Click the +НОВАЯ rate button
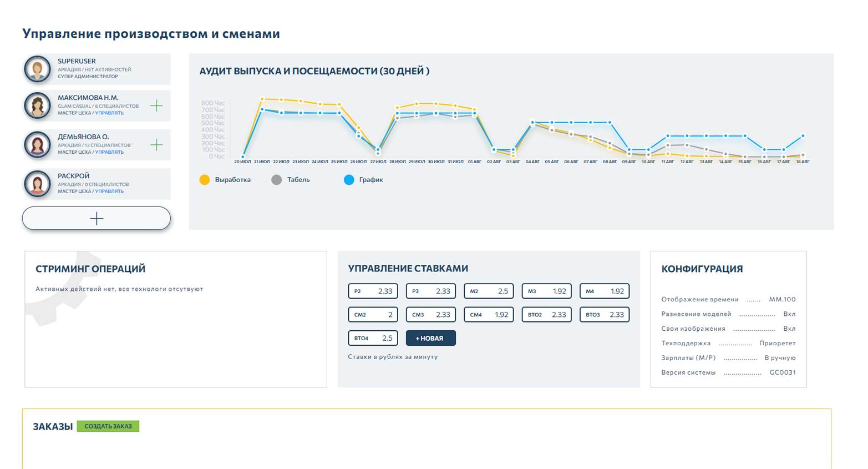The height and width of the screenshot is (469, 868). [431, 338]
